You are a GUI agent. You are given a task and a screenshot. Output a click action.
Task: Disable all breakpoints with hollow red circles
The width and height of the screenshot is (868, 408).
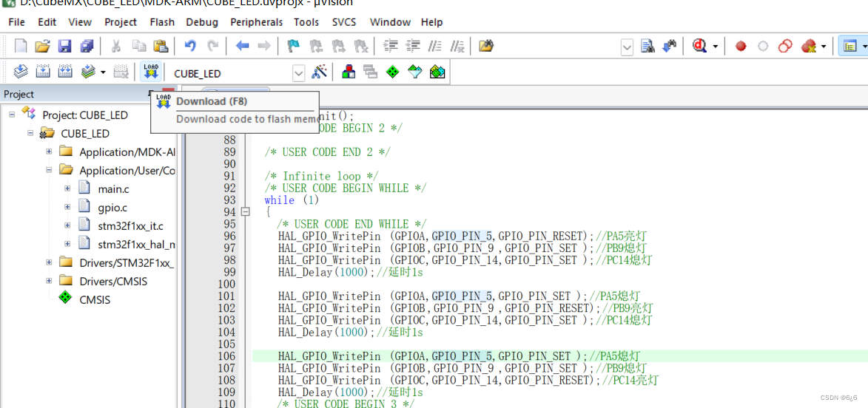pos(785,47)
